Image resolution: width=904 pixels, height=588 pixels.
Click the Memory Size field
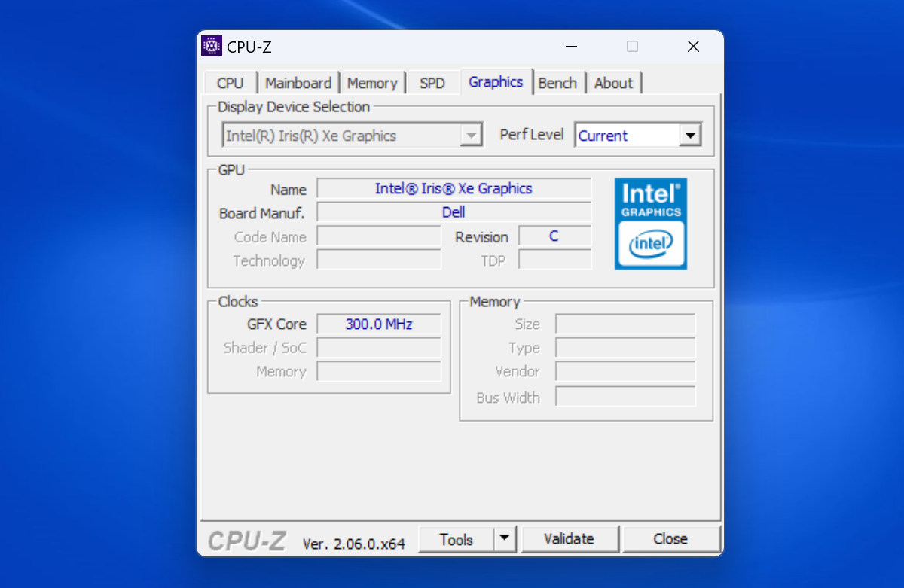point(625,324)
